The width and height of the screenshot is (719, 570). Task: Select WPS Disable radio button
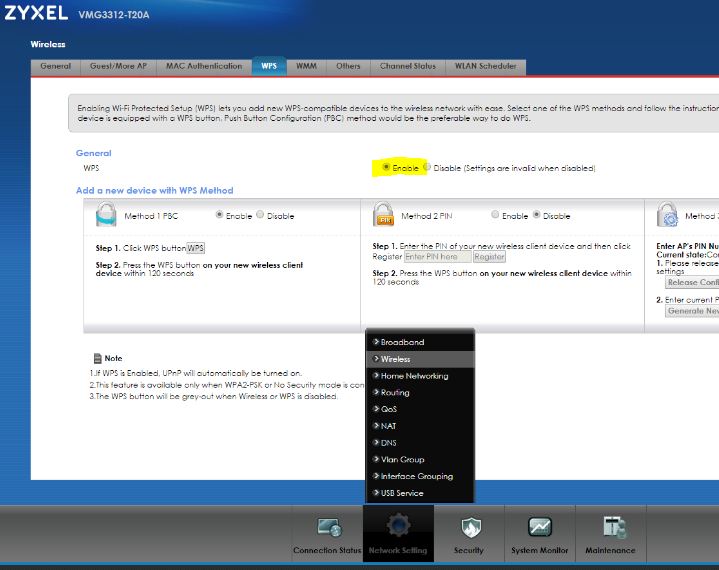(x=428, y=168)
